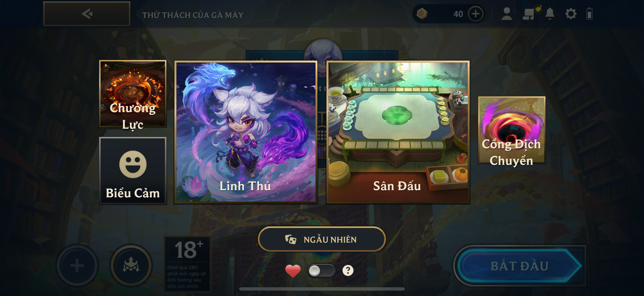Open the crowned helmet circle button
644x296 pixels.
(131, 265)
